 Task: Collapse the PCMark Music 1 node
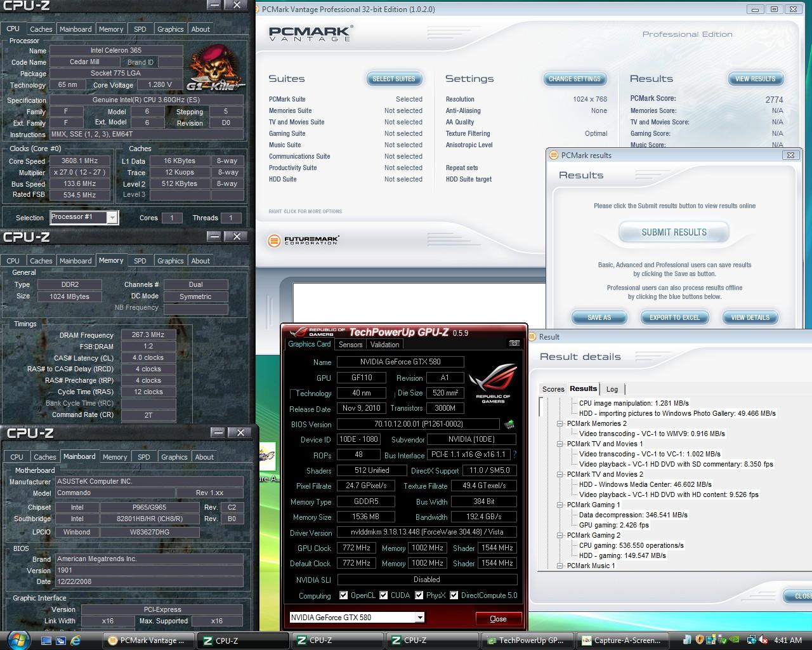(560, 566)
